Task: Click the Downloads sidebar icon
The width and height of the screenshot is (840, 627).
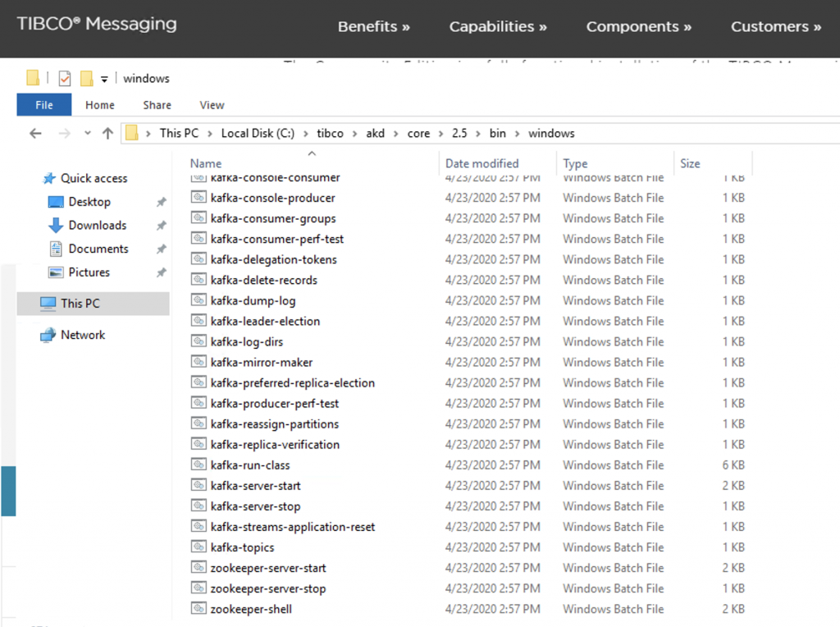Action: [x=53, y=225]
